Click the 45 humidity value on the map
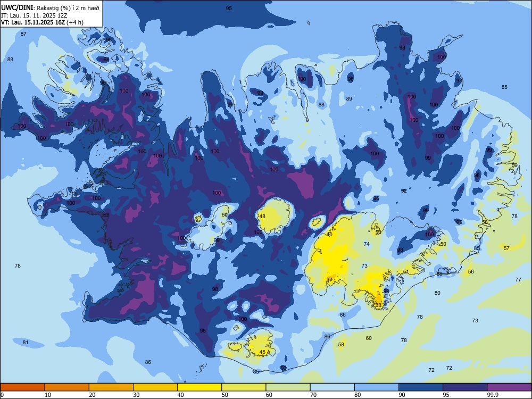This screenshot has width=532, height=399. [262, 352]
